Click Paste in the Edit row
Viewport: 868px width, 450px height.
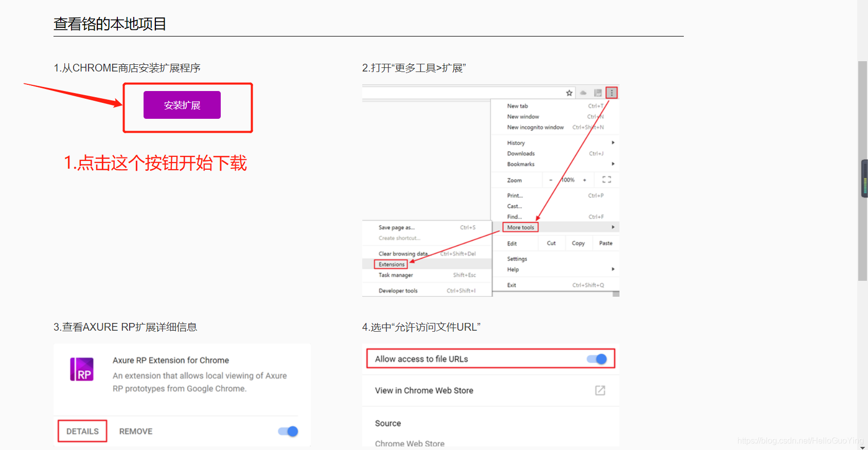tap(606, 243)
